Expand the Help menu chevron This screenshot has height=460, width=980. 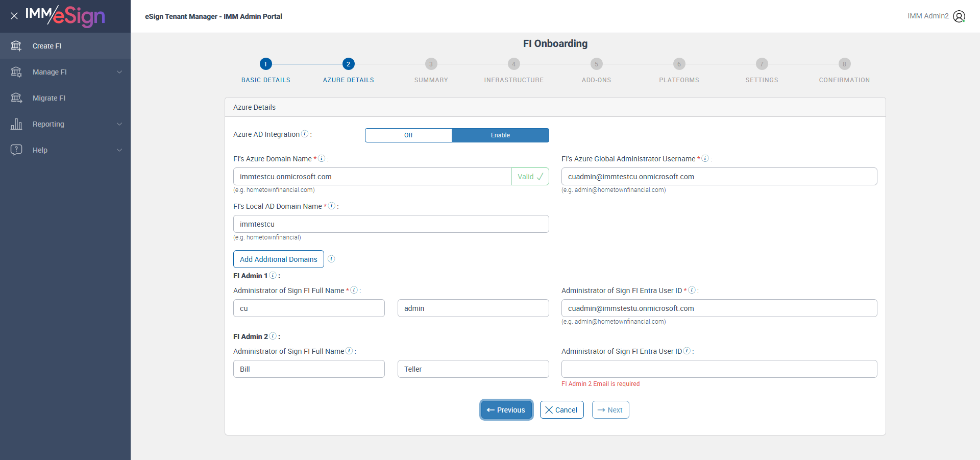coord(119,150)
